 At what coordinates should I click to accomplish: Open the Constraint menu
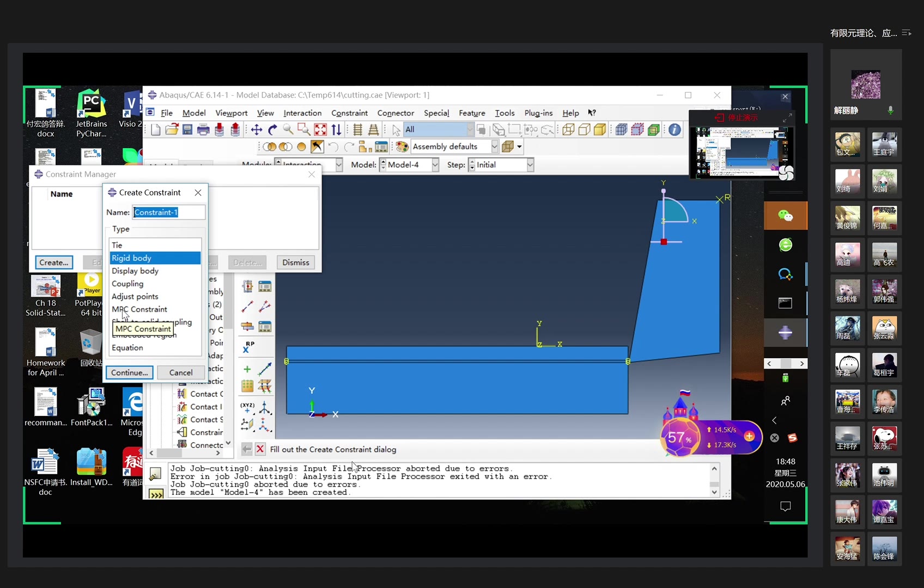pos(349,113)
